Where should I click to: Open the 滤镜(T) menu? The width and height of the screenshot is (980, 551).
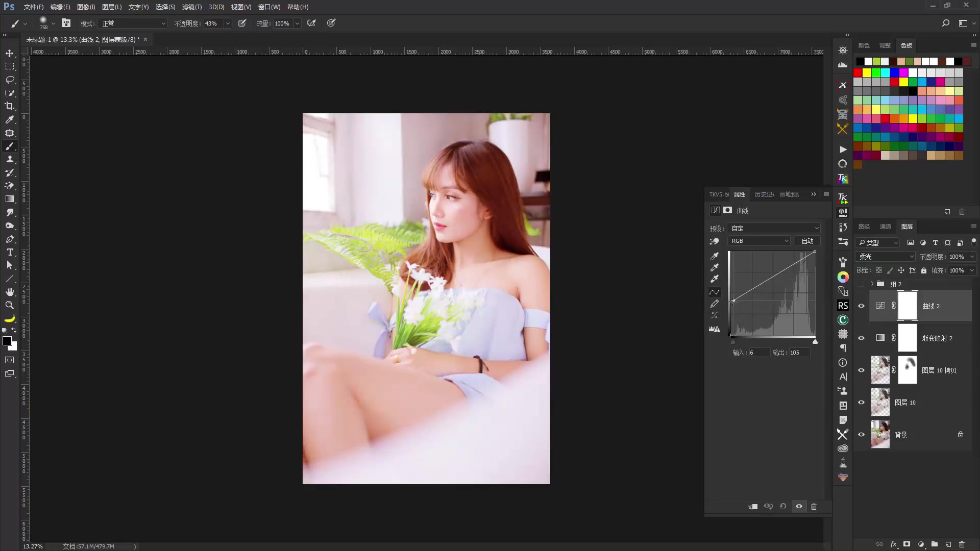[x=191, y=7]
